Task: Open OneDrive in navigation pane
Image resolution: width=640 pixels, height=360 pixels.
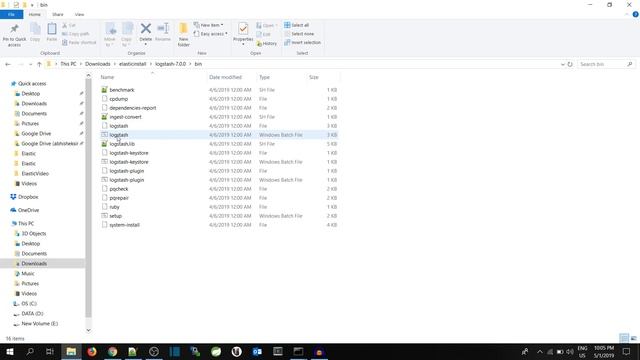Action: coord(28,210)
